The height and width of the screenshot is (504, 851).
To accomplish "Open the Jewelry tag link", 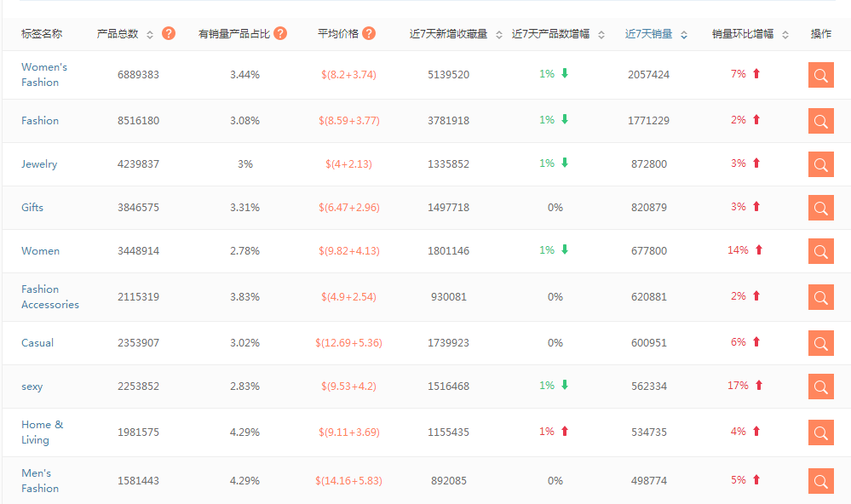I will 39,164.
